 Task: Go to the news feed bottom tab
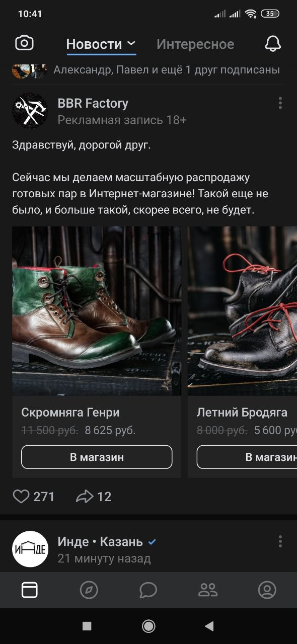pos(30,590)
